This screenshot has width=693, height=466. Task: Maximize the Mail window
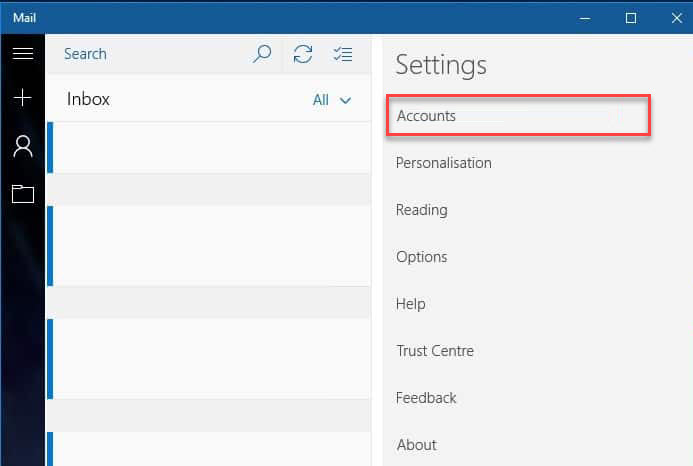631,18
